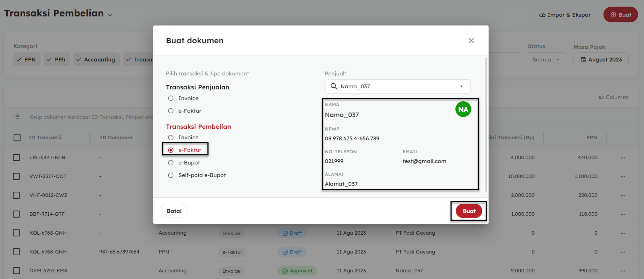Open row options for LRL-5447-KCB
This screenshot has width=644, height=279.
[623, 158]
